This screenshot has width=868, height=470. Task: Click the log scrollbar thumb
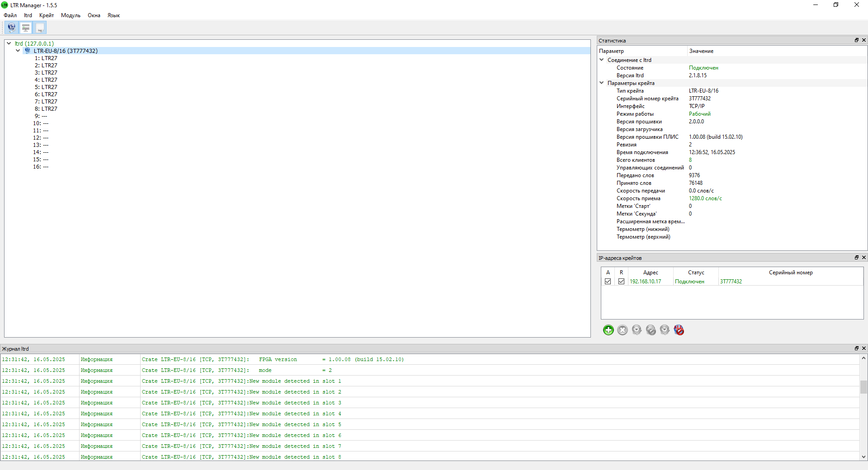(863, 387)
